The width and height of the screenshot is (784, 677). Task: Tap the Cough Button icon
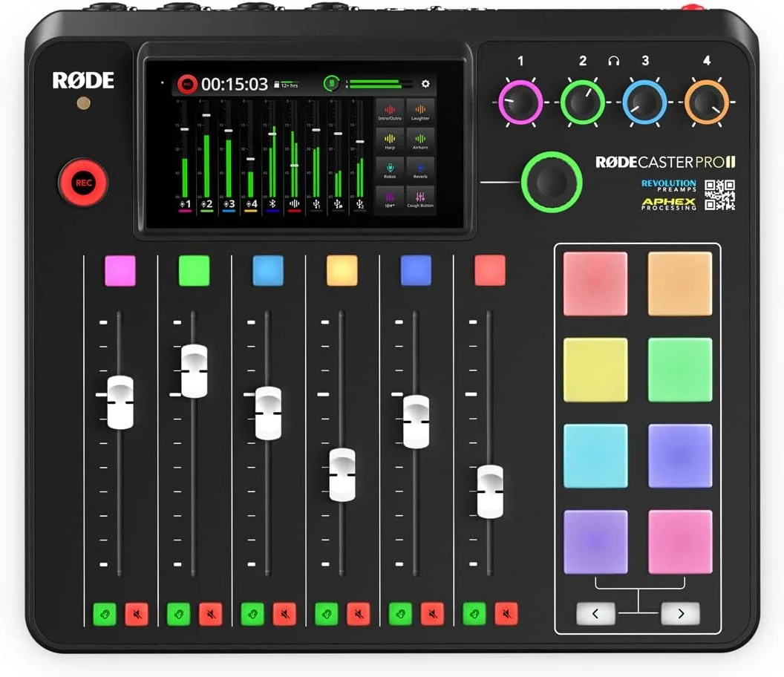pos(420,197)
